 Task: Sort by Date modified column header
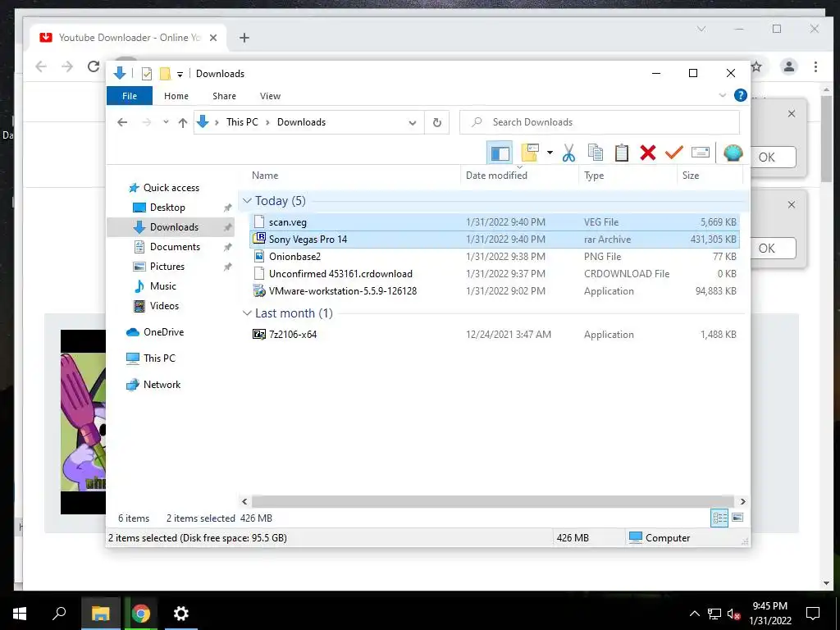(x=519, y=176)
